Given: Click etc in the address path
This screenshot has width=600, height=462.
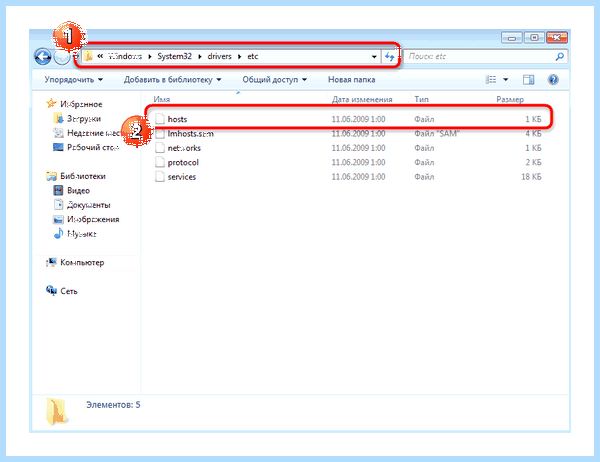Looking at the screenshot, I should click(x=253, y=56).
